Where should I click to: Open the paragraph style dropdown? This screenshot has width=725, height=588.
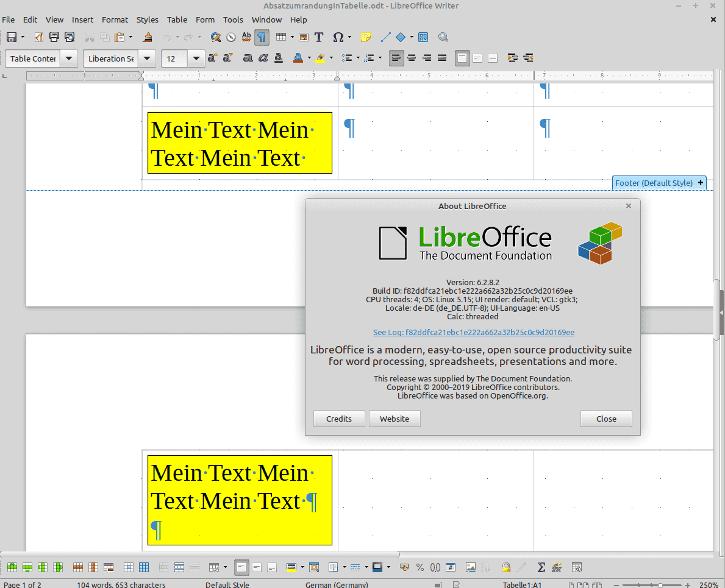[69, 58]
